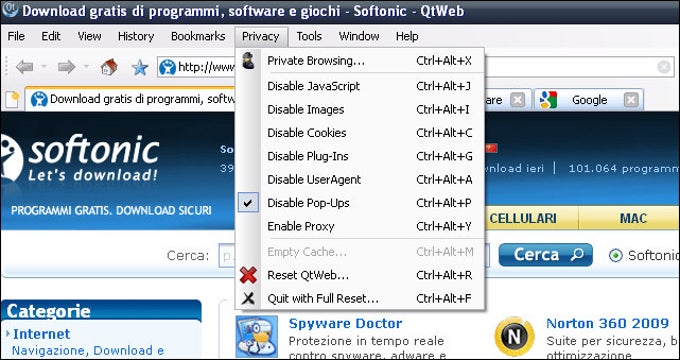Toggle Disable Plug-Ins option

tap(360, 157)
